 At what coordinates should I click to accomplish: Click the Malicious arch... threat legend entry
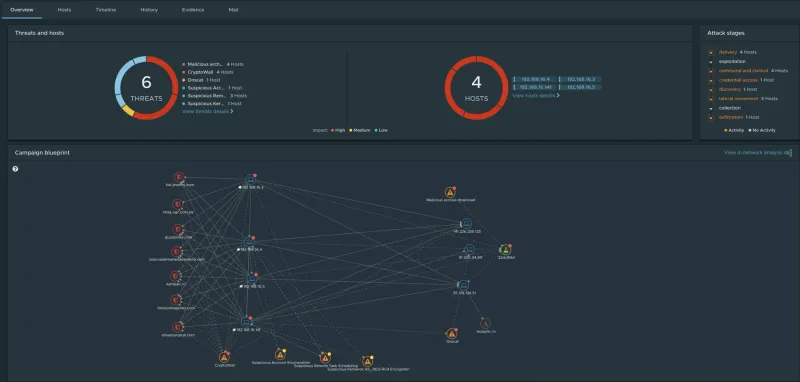[x=213, y=64]
